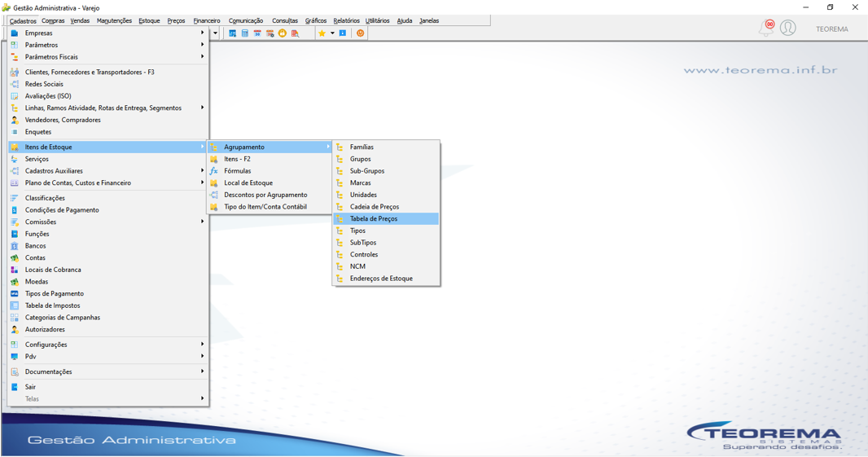Click the orange padlock toolbar icon
Image resolution: width=868 pixels, height=457 pixels.
283,33
